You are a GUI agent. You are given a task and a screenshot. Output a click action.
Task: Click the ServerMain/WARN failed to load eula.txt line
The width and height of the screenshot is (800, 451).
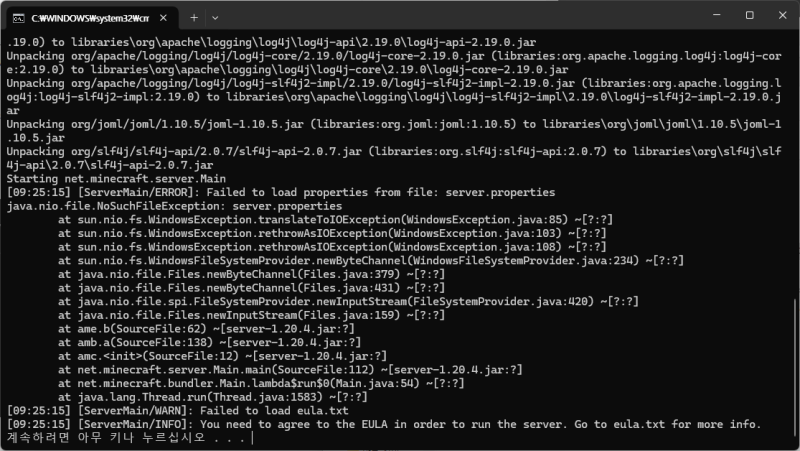(x=178, y=411)
